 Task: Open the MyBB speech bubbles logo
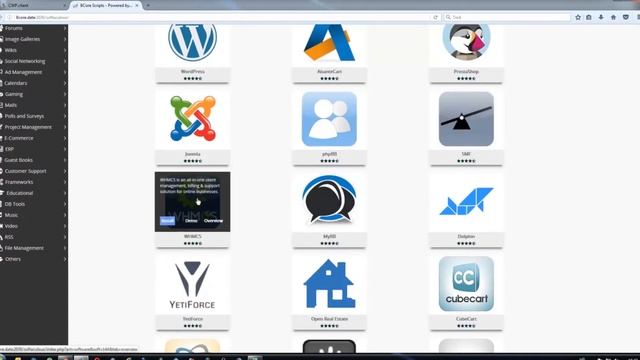329,200
